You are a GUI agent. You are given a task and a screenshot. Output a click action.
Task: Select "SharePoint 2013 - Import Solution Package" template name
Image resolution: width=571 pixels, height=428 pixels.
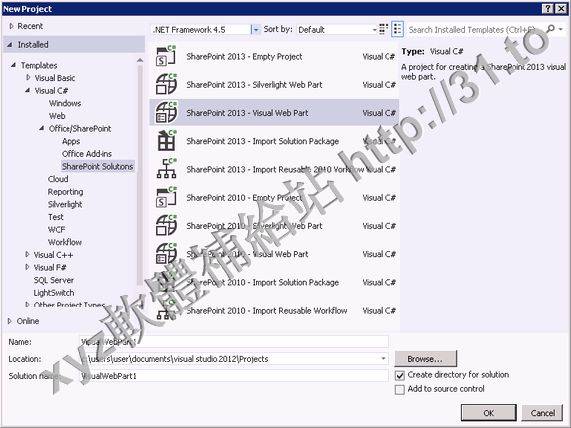[263, 141]
